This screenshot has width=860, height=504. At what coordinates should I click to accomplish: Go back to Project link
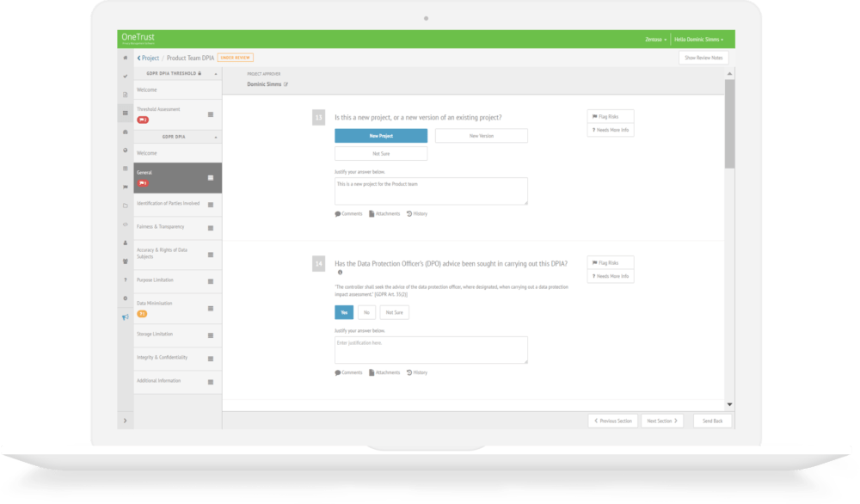[x=148, y=58]
